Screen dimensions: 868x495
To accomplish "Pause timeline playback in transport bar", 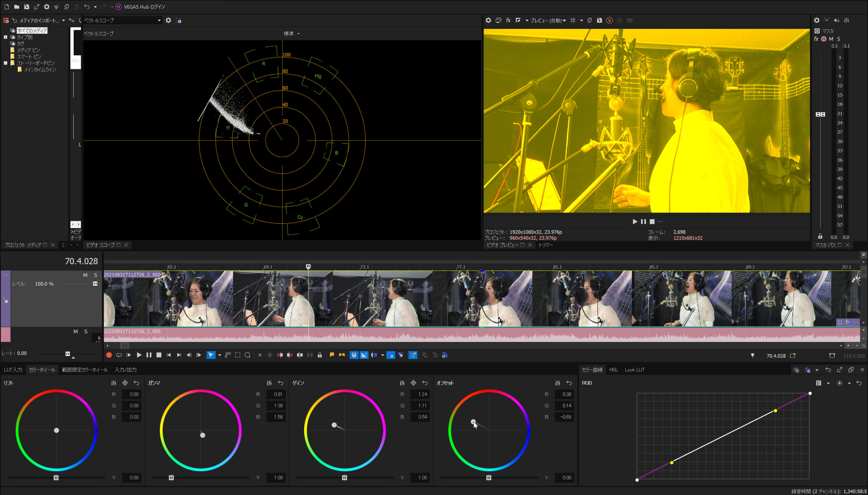I will coord(149,355).
